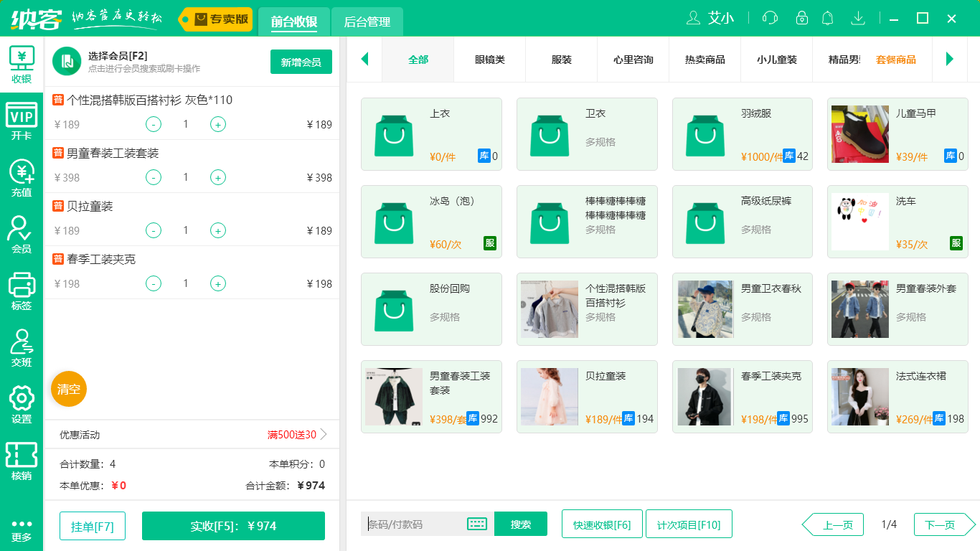The height and width of the screenshot is (551, 980).
Task: Click the 新增会员 button
Action: pyautogui.click(x=301, y=62)
